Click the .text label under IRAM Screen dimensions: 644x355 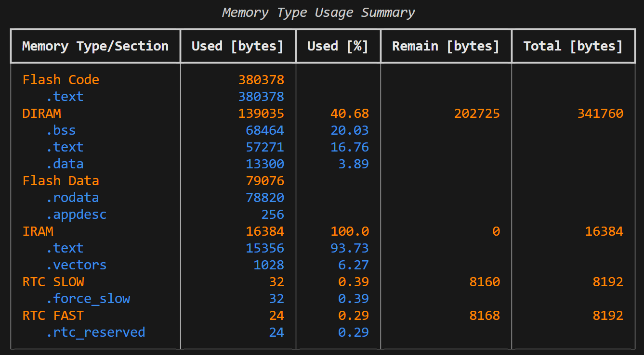[x=65, y=248]
